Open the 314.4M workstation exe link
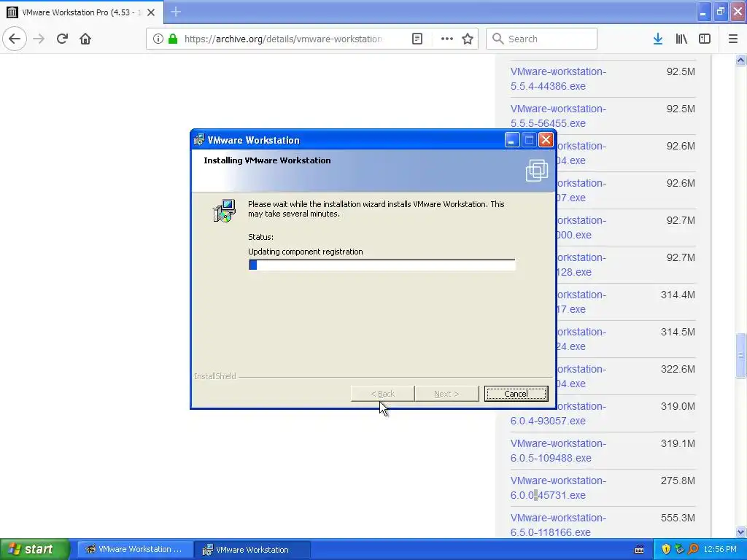Viewport: 747px width, 560px height. tap(581, 302)
